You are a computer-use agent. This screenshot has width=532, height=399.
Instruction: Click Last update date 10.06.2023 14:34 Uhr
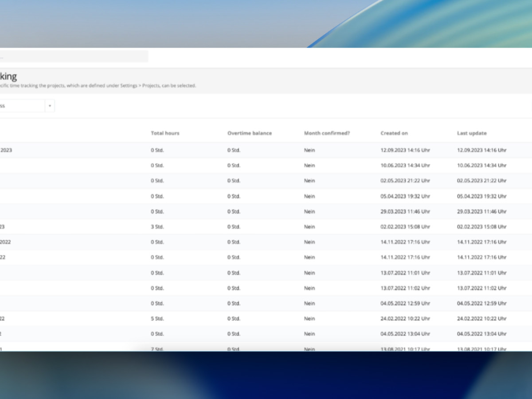(x=482, y=165)
